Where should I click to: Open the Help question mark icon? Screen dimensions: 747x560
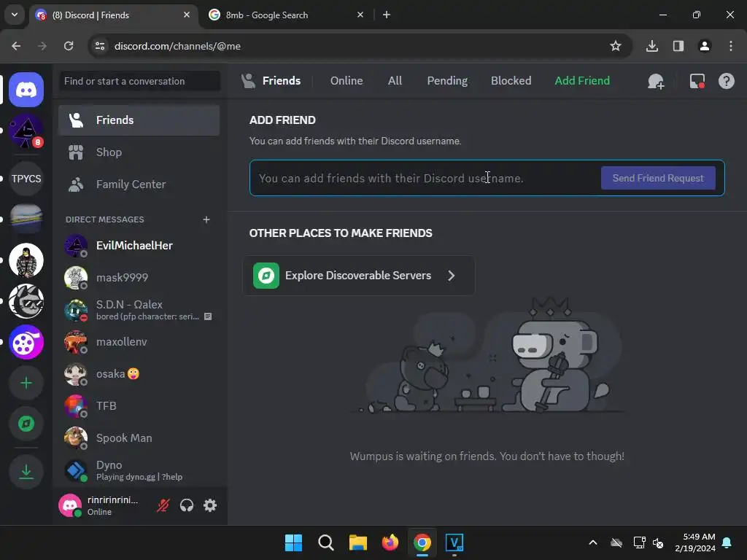726,81
